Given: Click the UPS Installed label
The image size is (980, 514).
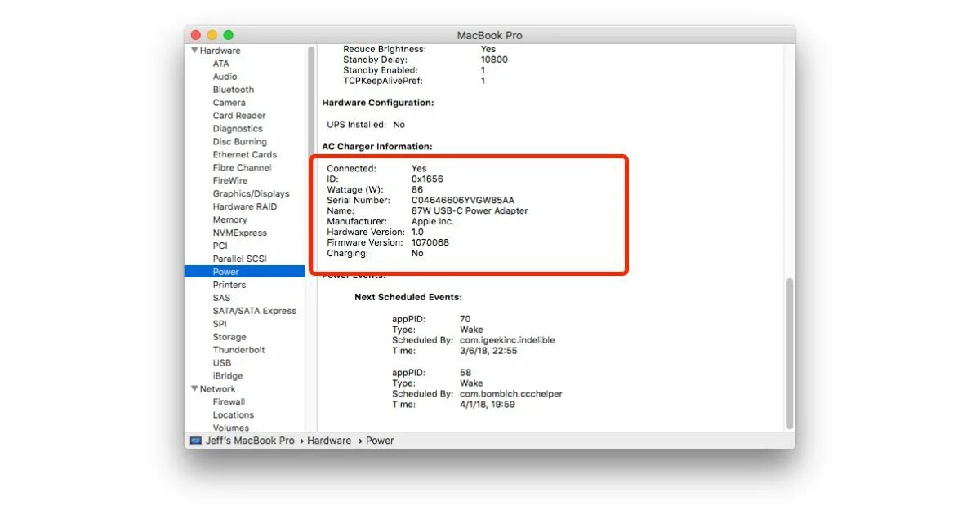Looking at the screenshot, I should click(x=357, y=125).
